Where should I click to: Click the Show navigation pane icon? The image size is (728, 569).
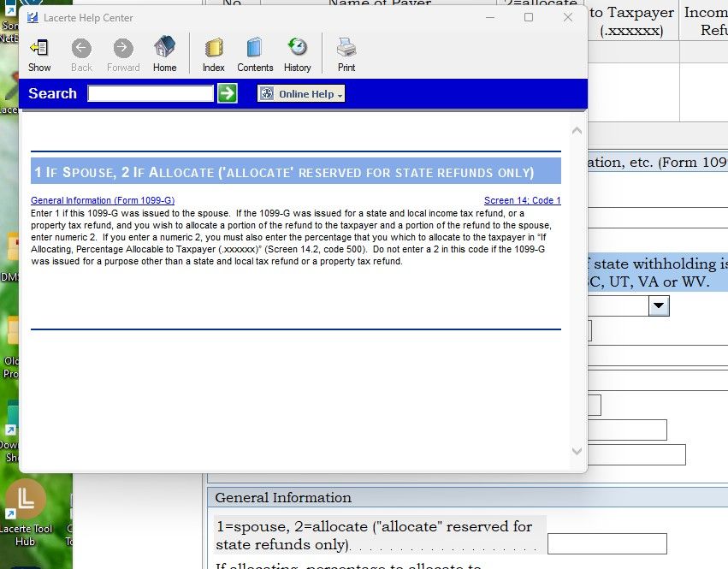click(39, 54)
